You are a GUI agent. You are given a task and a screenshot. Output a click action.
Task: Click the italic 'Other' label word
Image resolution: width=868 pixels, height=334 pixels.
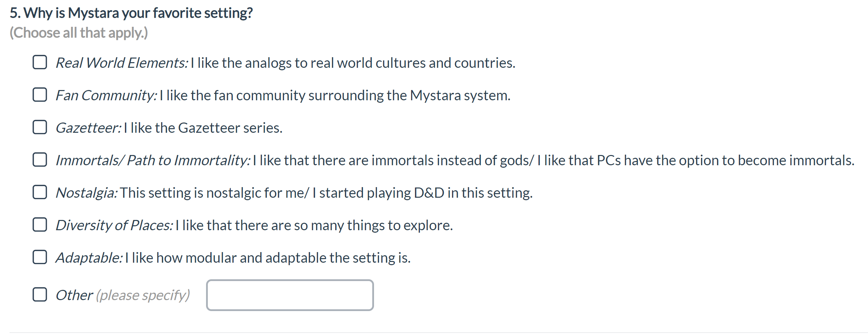74,295
